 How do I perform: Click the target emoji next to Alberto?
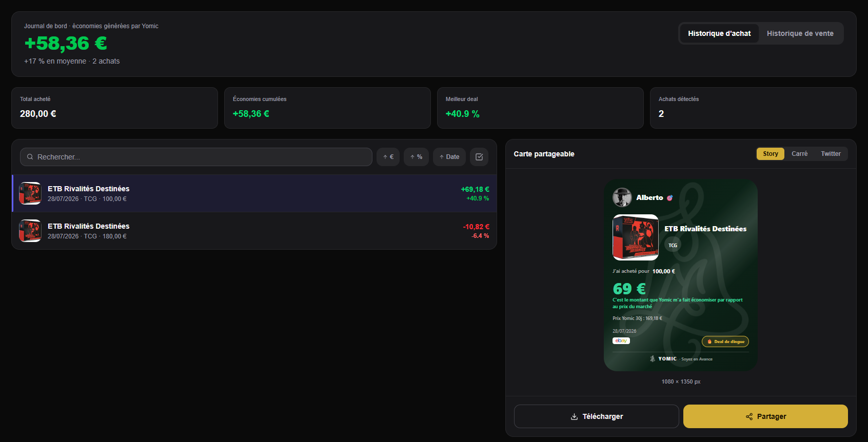click(669, 198)
